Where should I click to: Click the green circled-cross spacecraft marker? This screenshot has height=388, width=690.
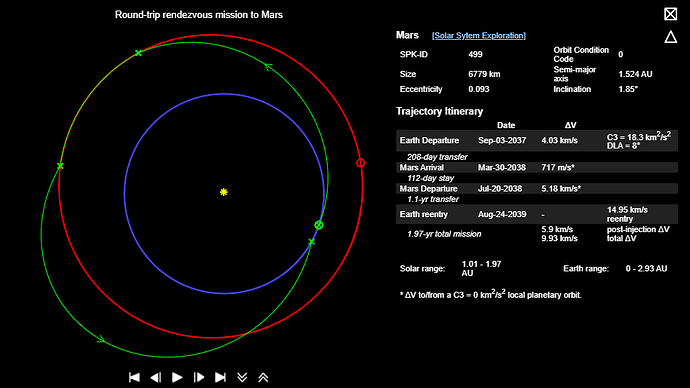point(319,225)
